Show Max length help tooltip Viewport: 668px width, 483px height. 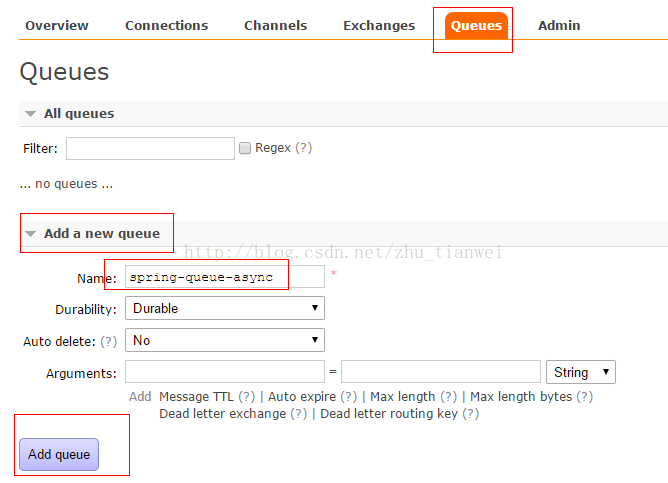[449, 397]
